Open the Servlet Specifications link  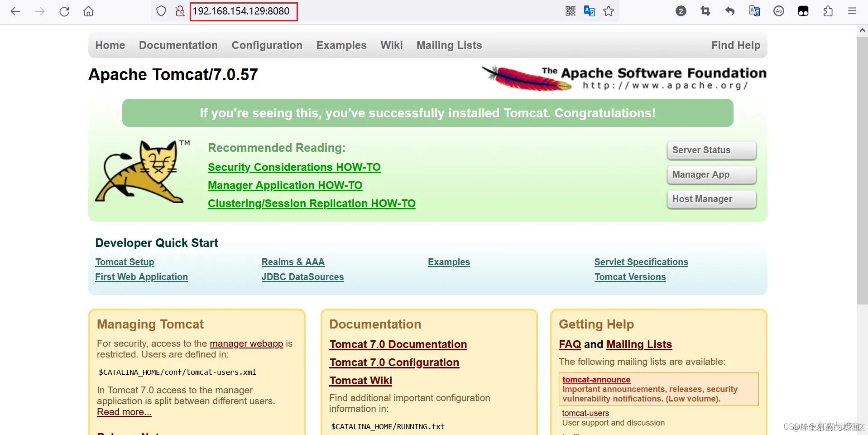(641, 262)
